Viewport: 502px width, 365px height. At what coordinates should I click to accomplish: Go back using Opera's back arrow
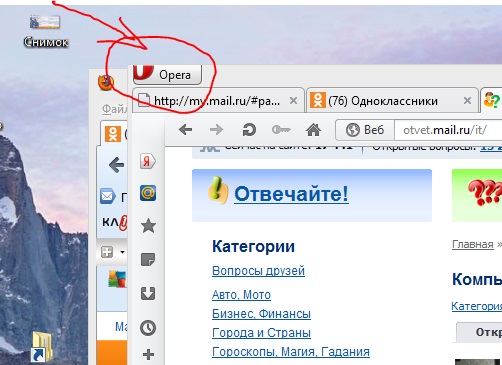[x=185, y=129]
